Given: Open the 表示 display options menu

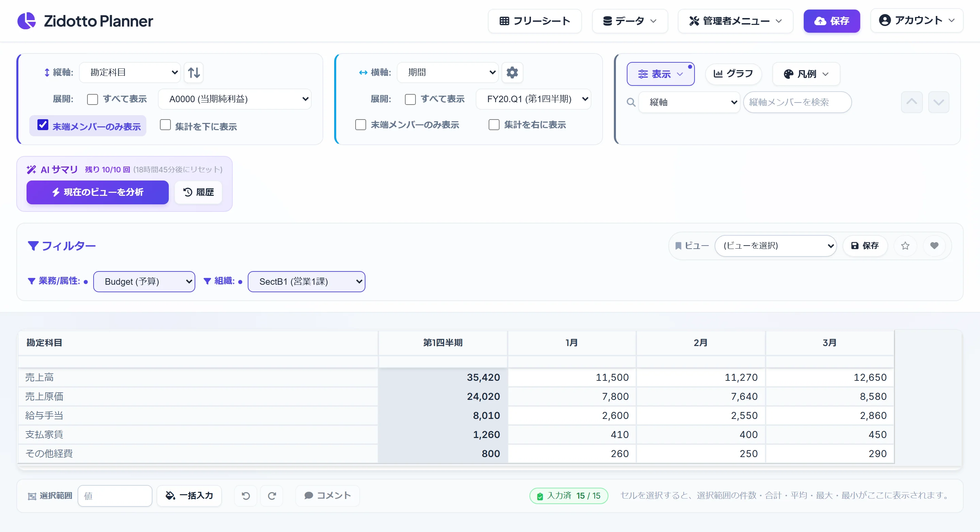Looking at the screenshot, I should pyautogui.click(x=660, y=74).
